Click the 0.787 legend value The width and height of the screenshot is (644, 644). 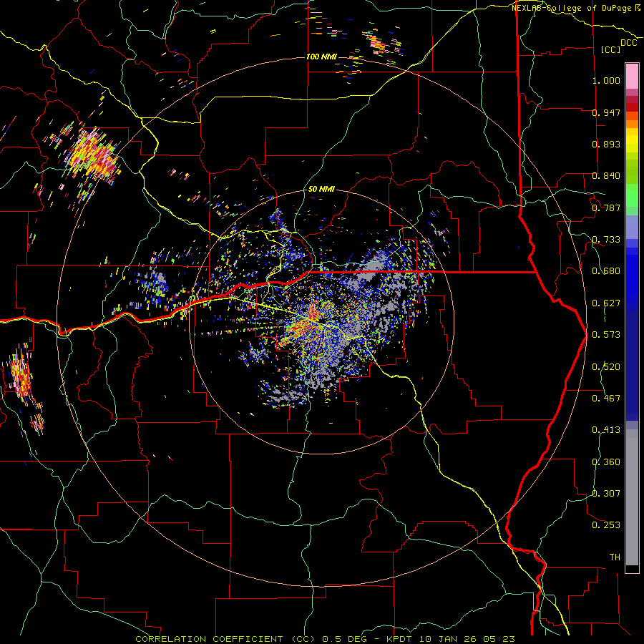point(606,208)
